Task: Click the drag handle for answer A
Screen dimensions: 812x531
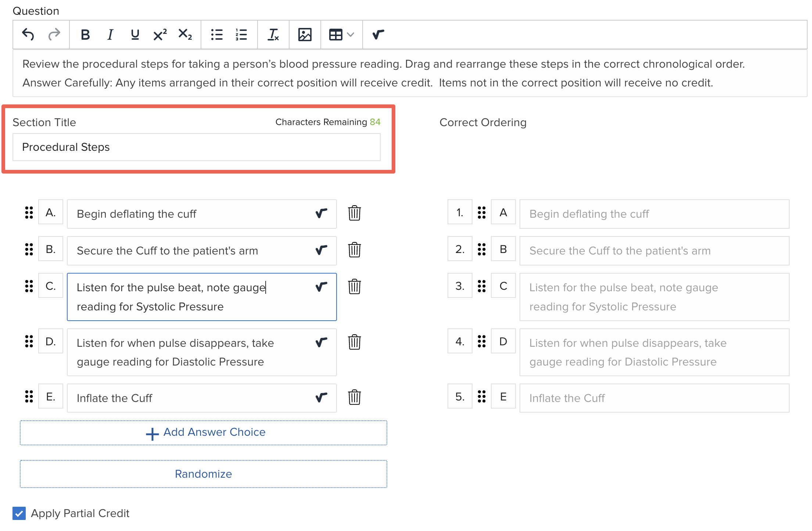Action: click(x=29, y=213)
